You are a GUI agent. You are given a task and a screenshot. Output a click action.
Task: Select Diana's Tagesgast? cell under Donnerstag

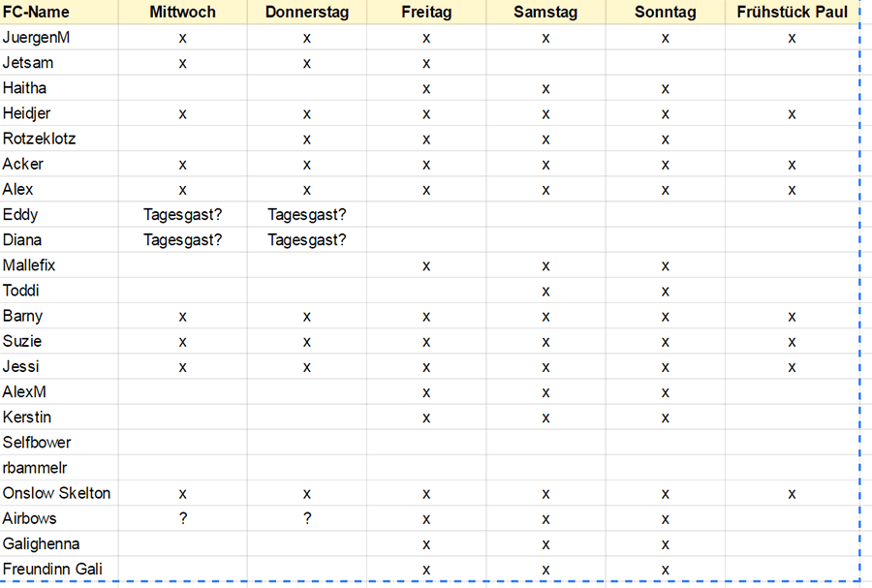coord(306,239)
